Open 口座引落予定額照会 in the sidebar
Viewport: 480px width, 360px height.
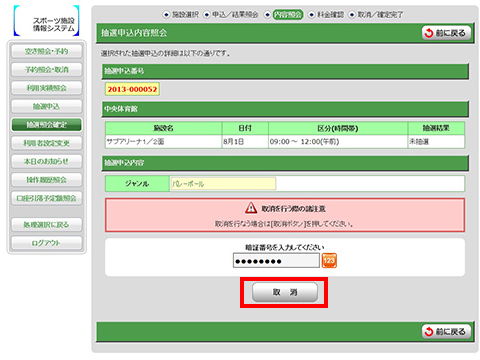click(x=47, y=198)
